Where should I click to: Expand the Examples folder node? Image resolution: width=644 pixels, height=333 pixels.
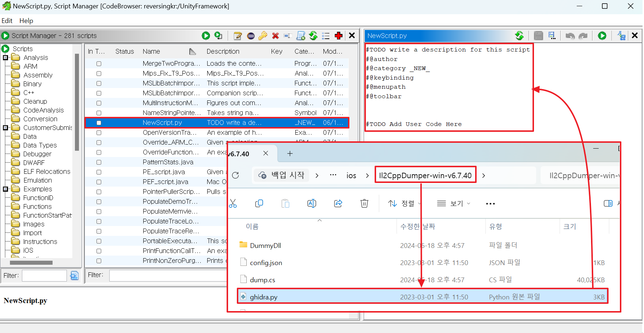(x=5, y=189)
